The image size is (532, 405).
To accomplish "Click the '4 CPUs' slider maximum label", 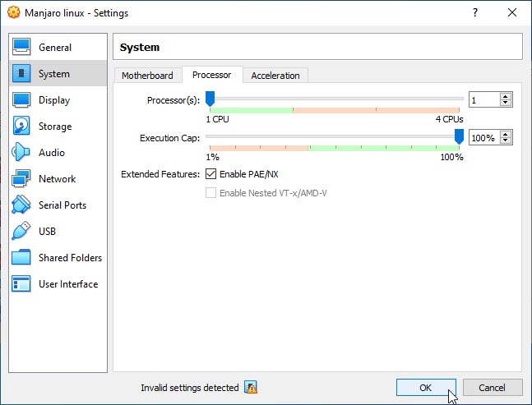I will [449, 119].
